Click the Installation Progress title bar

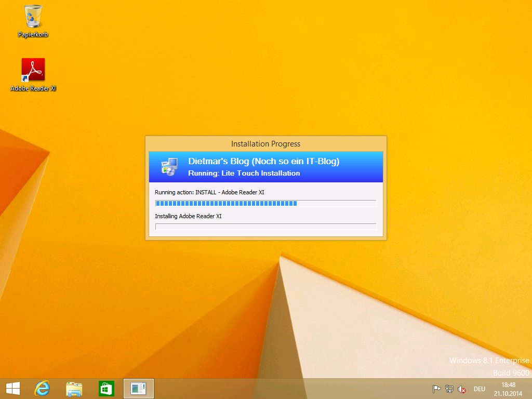click(265, 144)
